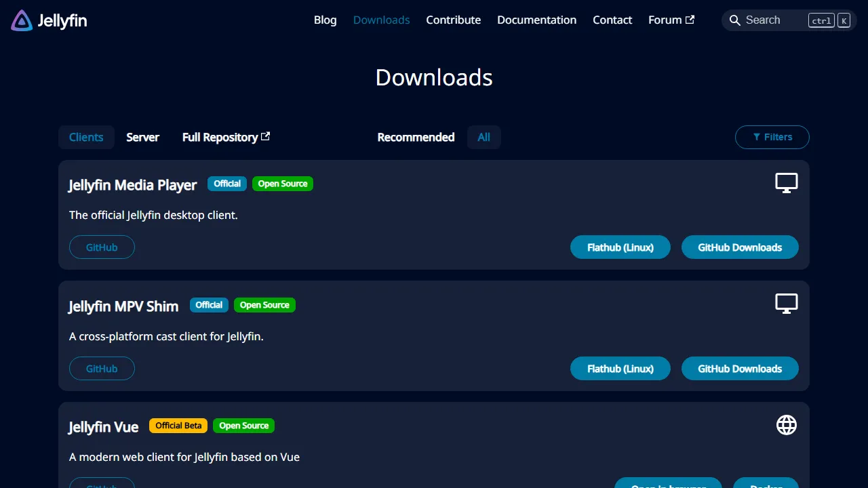The width and height of the screenshot is (868, 488).
Task: Click Flathub (Linux) for Jellyfin MPV Shim
Action: pos(620,368)
